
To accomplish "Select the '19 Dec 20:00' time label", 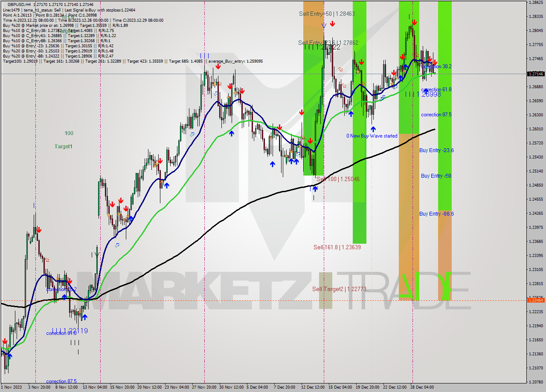I will (367, 387).
